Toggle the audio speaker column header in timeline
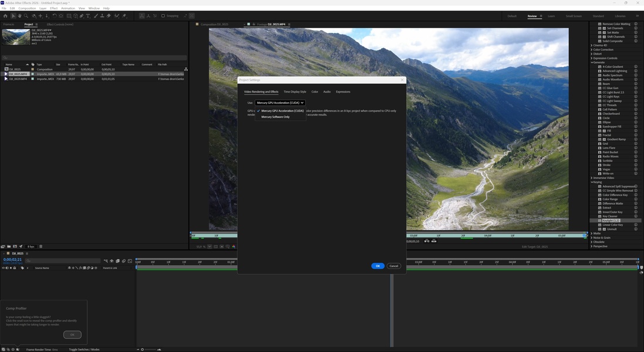This screenshot has height=352, width=644. point(7,268)
